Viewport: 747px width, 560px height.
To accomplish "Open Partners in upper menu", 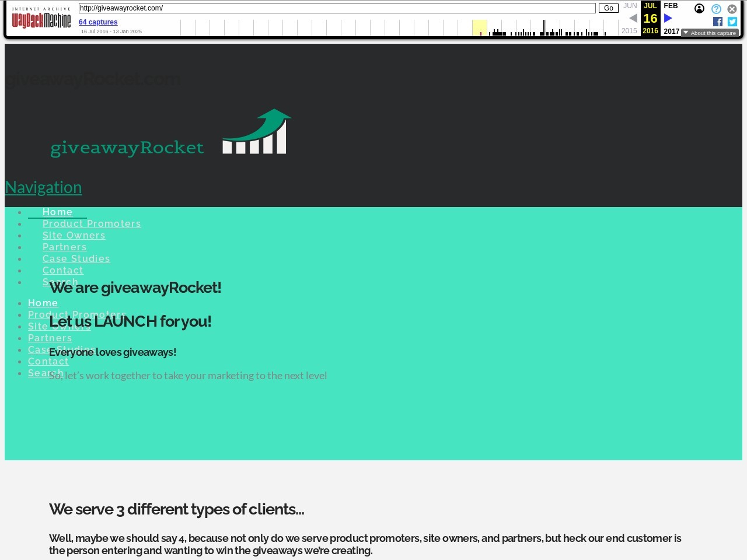I will point(65,247).
